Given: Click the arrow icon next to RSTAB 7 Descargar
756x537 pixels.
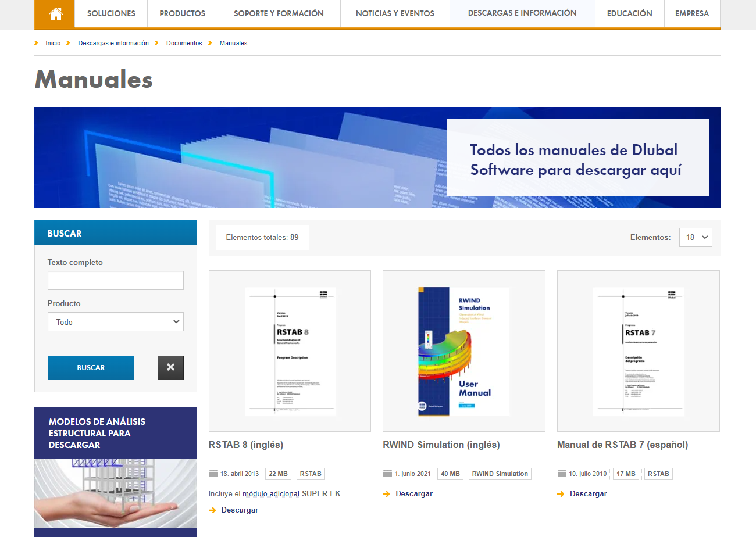Looking at the screenshot, I should (x=560, y=493).
